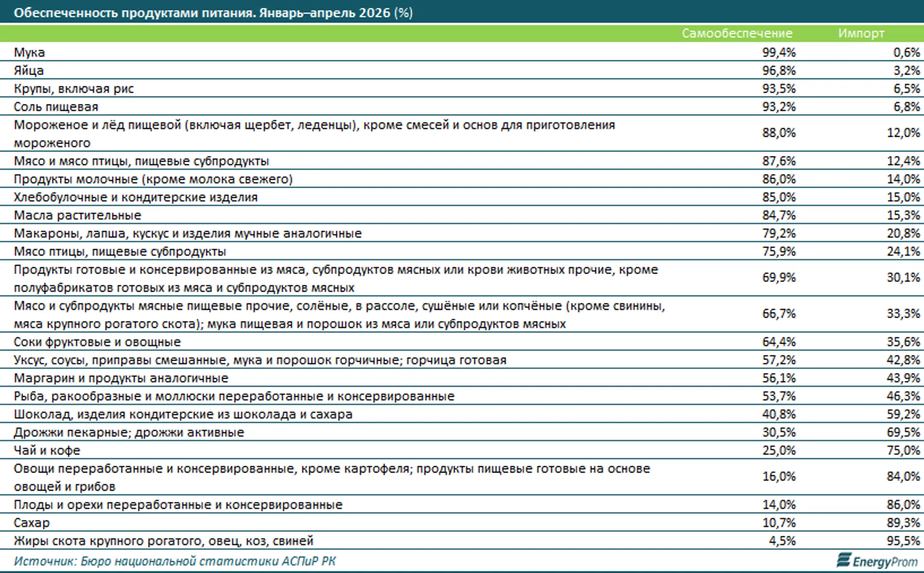
Task: Select the table title about food supply 2026
Action: 213,13
